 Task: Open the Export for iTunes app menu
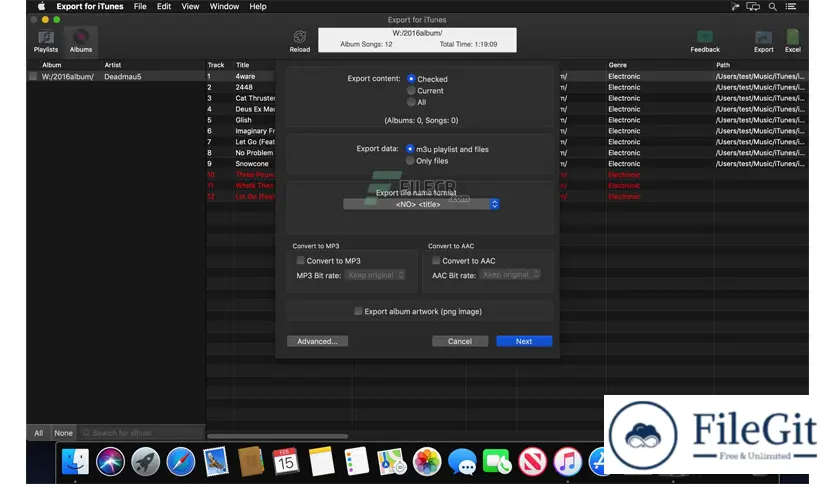tap(90, 6)
